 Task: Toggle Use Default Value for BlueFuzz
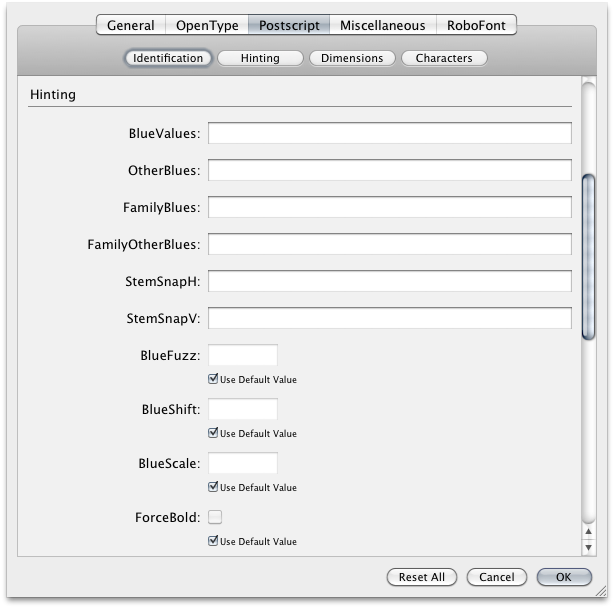pos(213,380)
